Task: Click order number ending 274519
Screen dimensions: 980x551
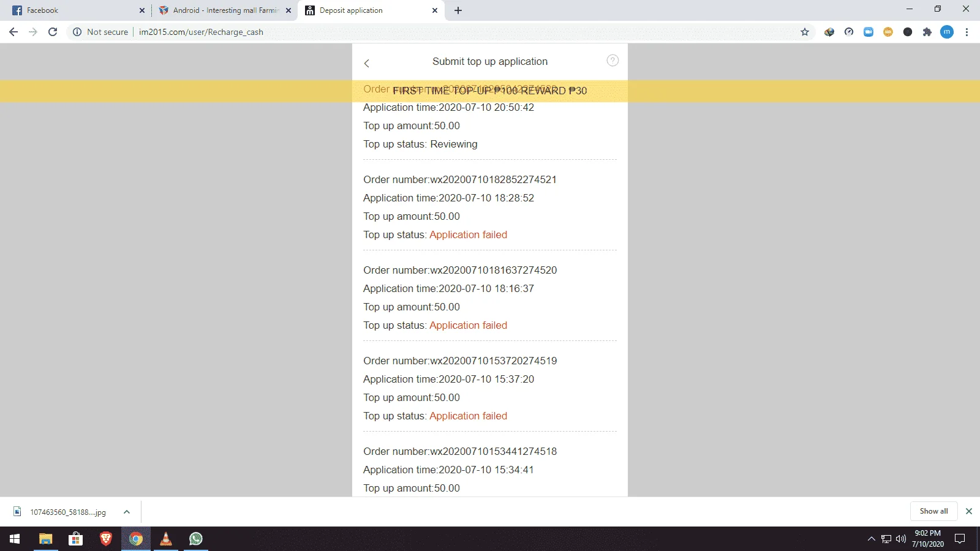Action: point(460,361)
